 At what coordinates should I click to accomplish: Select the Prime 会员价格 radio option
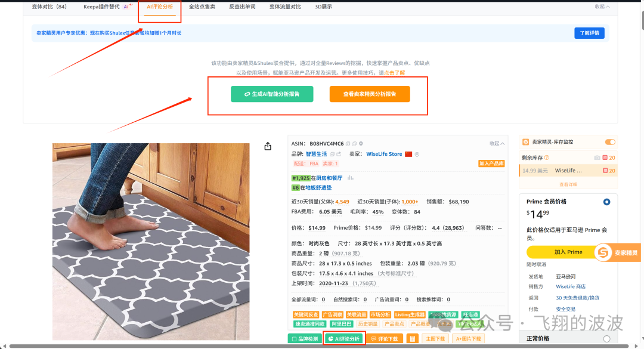coord(606,202)
